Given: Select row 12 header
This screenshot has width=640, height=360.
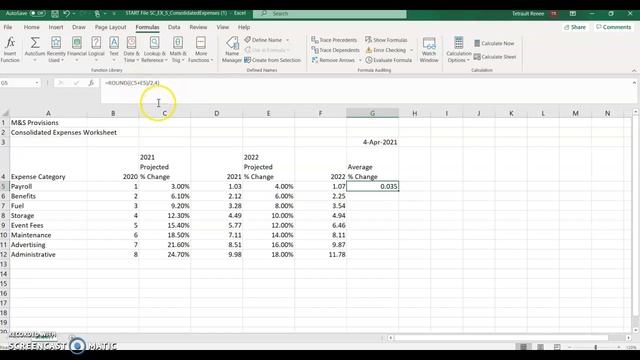Looking at the screenshot, I should pyautogui.click(x=4, y=255).
